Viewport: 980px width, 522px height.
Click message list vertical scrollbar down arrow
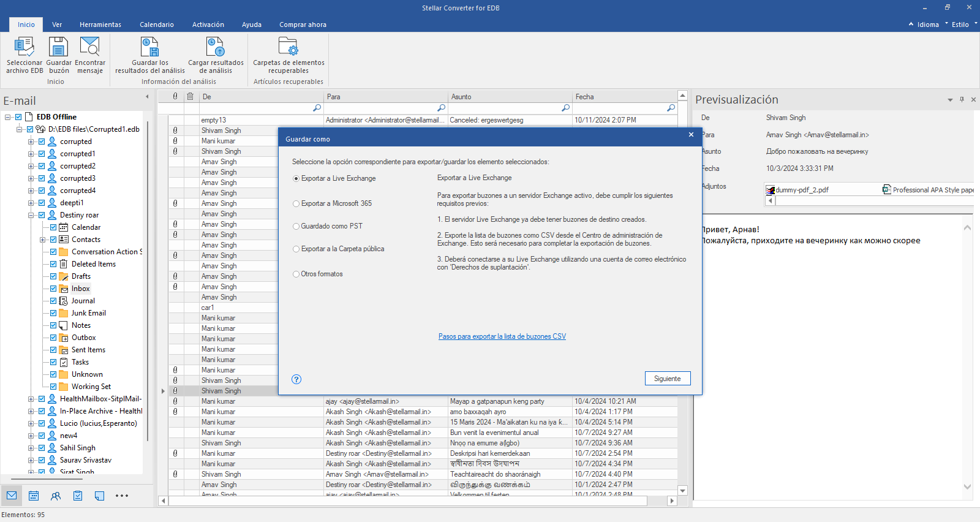pos(682,491)
